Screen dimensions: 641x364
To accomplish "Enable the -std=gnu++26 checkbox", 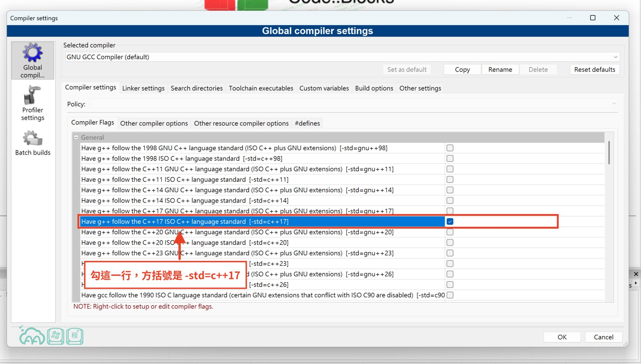I will click(x=450, y=274).
